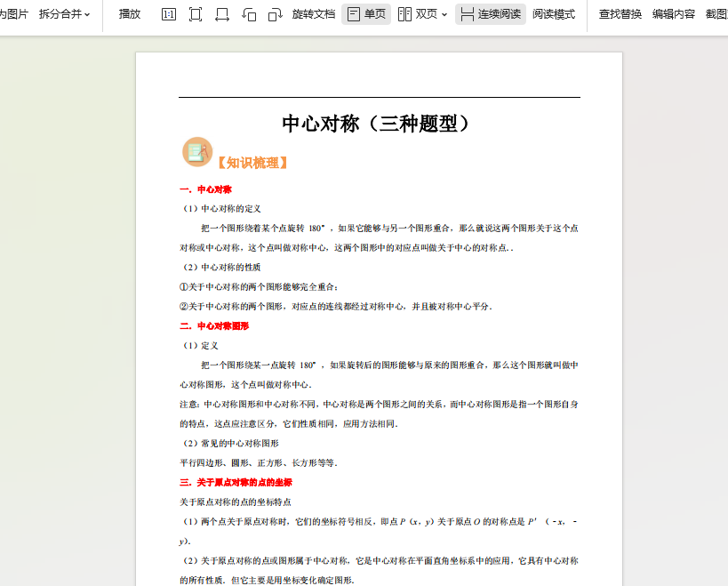Rotate page counterclockwise using rotate-left icon
Image resolution: width=728 pixels, height=586 pixels.
(249, 14)
